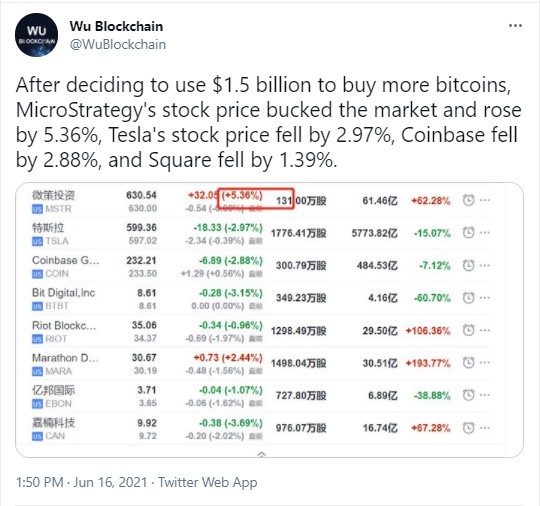Open the embedded stock table image
540x506 pixels.
point(270,320)
